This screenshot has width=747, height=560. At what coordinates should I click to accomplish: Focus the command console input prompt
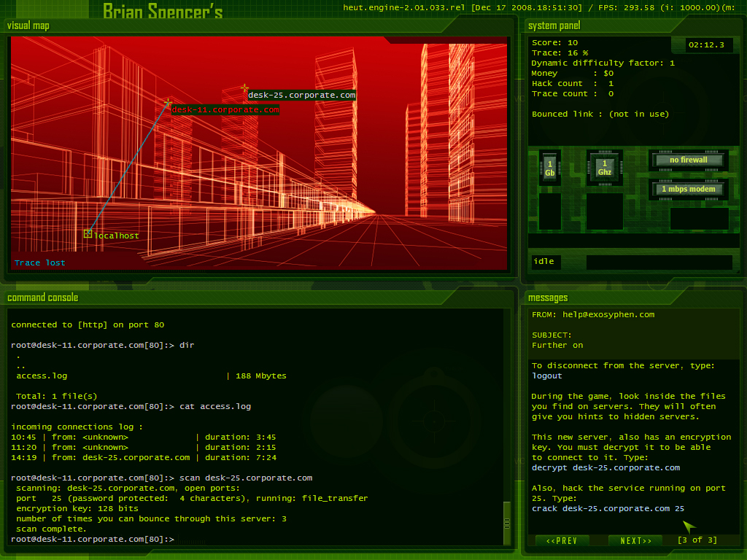pos(219,539)
